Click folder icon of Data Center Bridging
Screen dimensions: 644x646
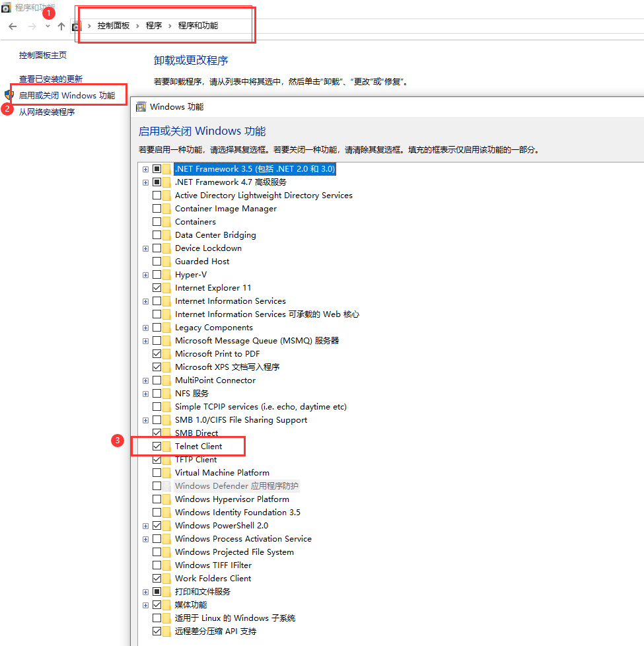coord(166,235)
